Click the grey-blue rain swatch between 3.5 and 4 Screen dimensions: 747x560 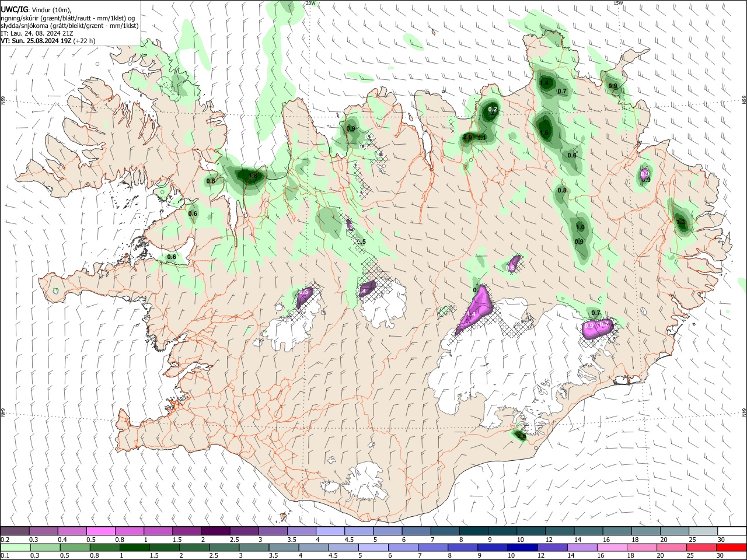(284, 548)
